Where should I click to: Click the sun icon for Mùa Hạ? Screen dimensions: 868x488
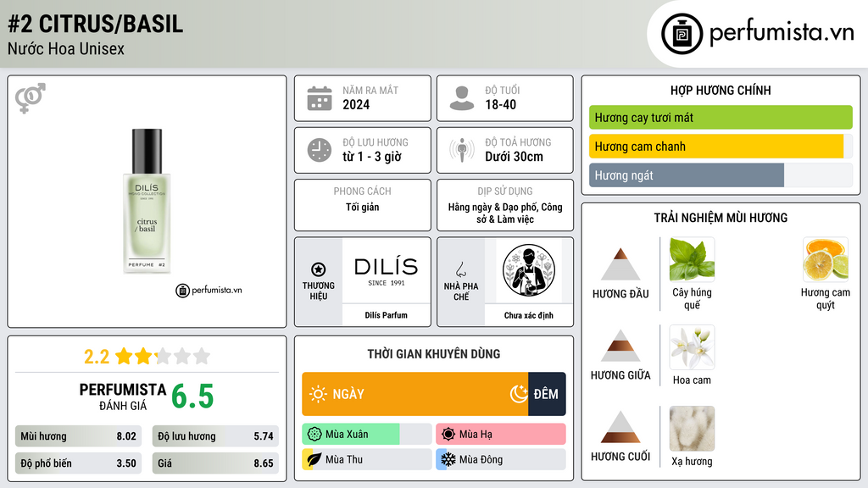(448, 435)
